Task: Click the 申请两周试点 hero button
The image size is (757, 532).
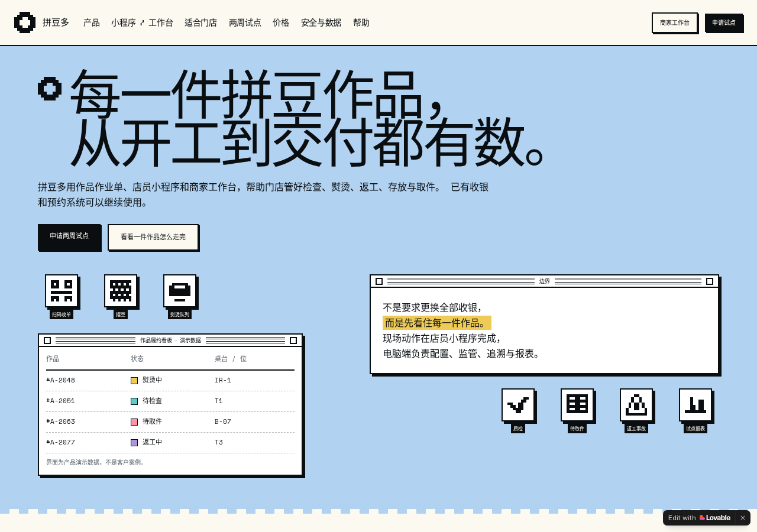Action: (x=69, y=236)
